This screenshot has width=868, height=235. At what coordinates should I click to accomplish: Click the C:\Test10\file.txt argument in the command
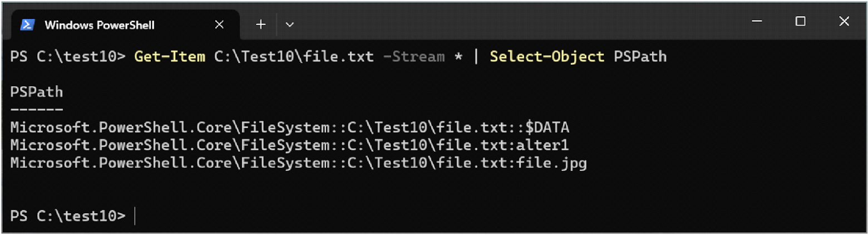[x=294, y=57]
